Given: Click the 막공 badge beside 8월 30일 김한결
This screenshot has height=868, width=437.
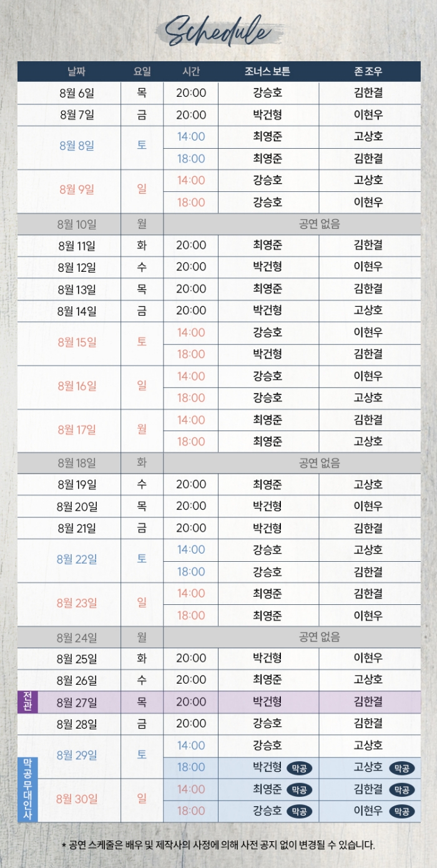Looking at the screenshot, I should coord(401,790).
